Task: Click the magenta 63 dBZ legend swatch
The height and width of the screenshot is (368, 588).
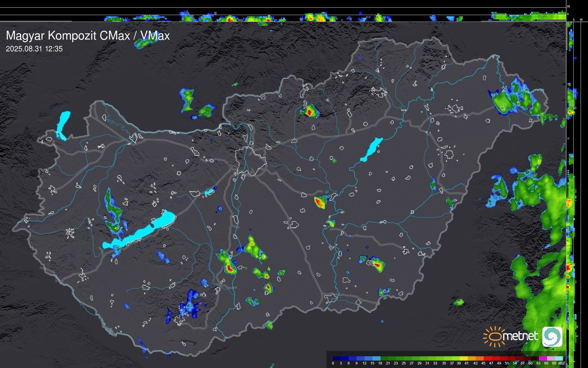Action: (543, 358)
